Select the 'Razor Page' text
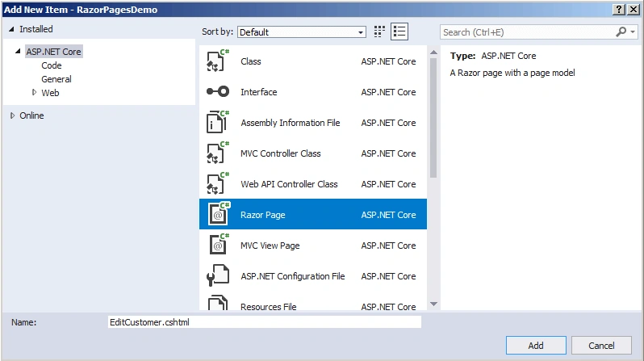Image resolution: width=644 pixels, height=361 pixels. [x=263, y=215]
